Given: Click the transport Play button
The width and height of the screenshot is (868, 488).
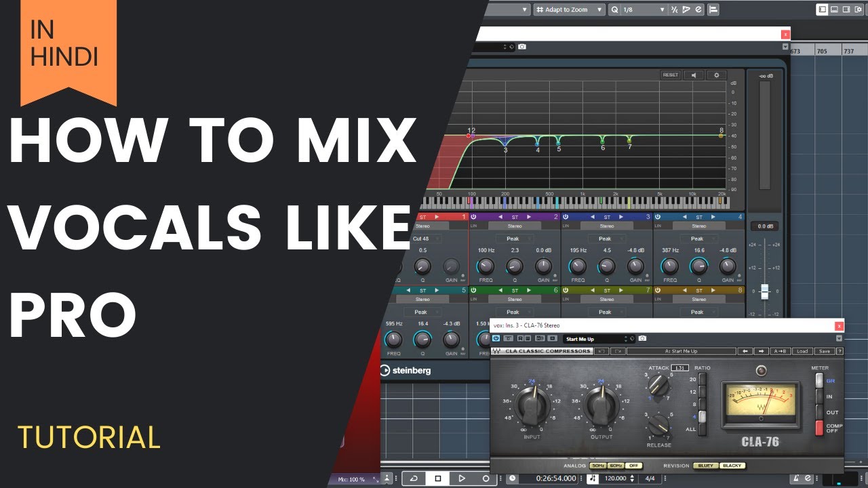Looking at the screenshot, I should pyautogui.click(x=462, y=479).
